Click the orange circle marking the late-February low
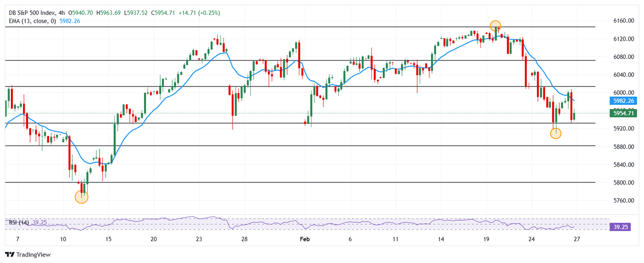The image size is (644, 263). (x=556, y=133)
